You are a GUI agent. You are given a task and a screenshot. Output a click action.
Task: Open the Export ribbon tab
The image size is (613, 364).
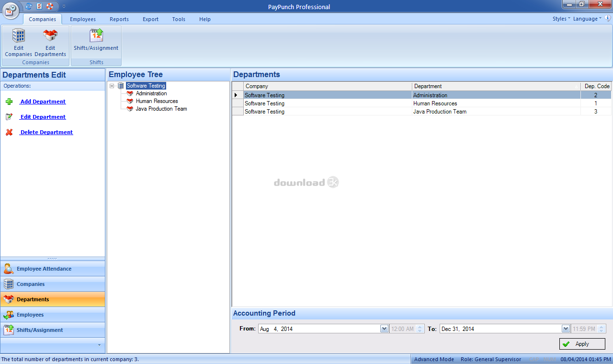pos(150,19)
